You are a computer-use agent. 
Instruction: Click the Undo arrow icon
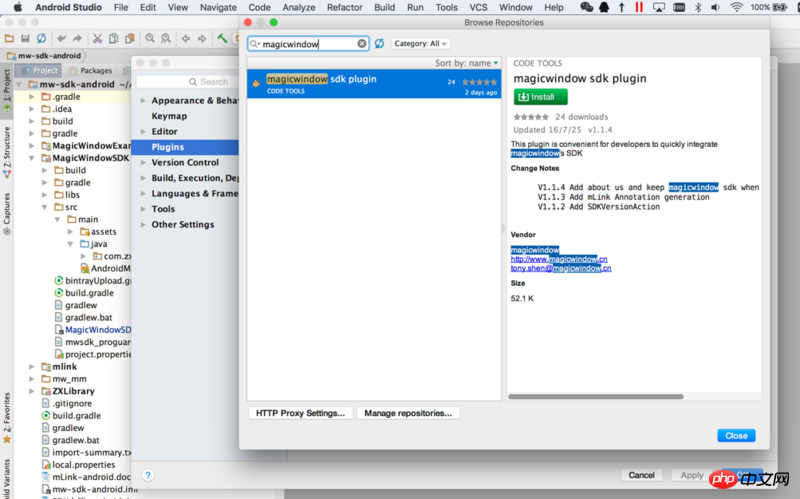point(62,38)
